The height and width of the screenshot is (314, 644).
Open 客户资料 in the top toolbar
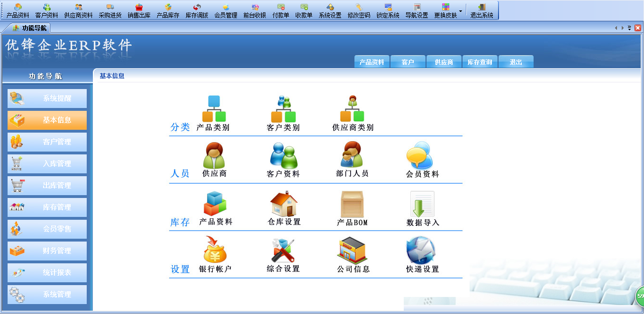pyautogui.click(x=46, y=10)
